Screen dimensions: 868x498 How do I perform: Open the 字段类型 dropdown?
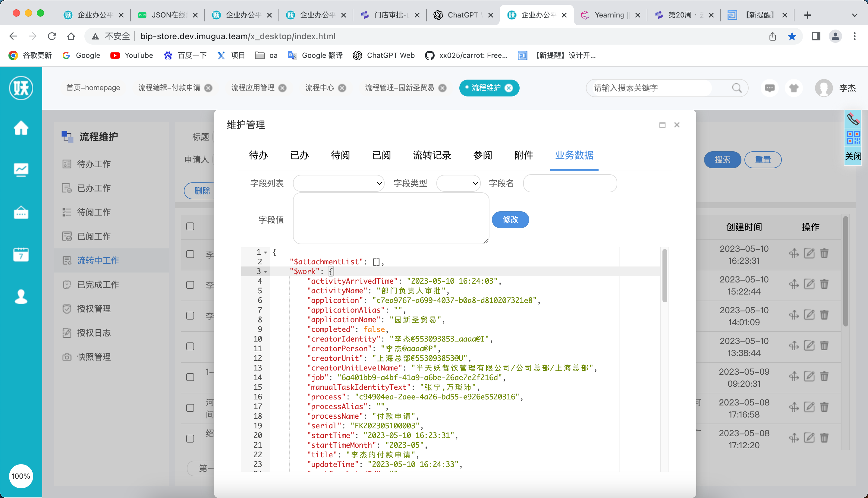458,183
